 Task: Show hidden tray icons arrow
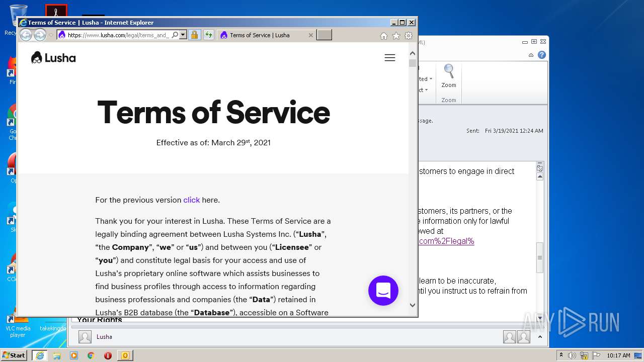pyautogui.click(x=561, y=355)
